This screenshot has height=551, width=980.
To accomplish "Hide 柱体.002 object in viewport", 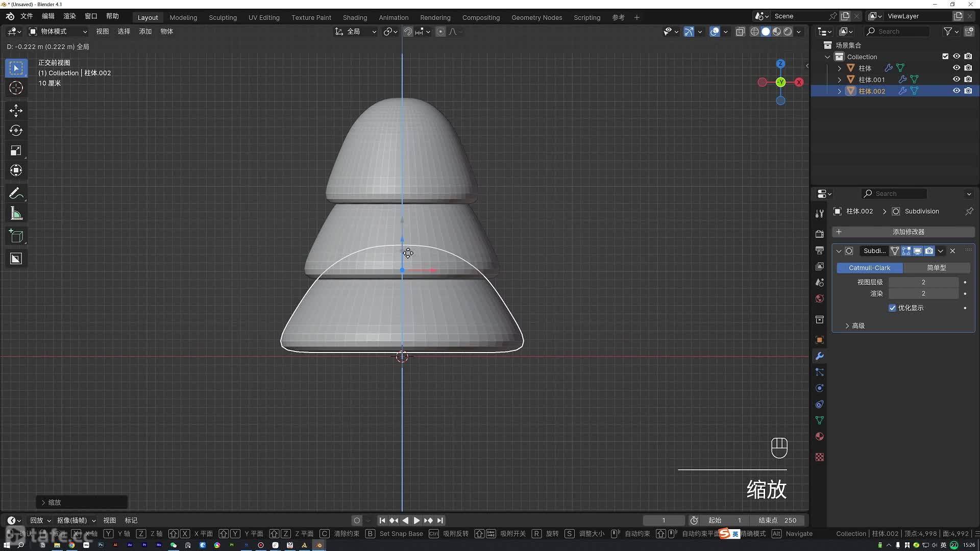I will click(x=957, y=91).
